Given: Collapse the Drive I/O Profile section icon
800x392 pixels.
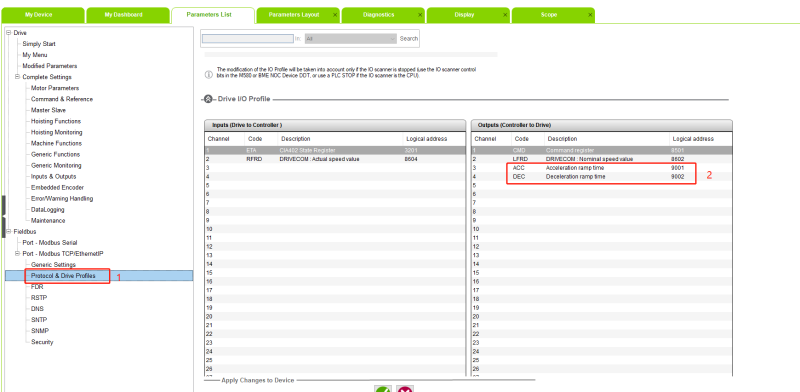Looking at the screenshot, I should (208, 99).
